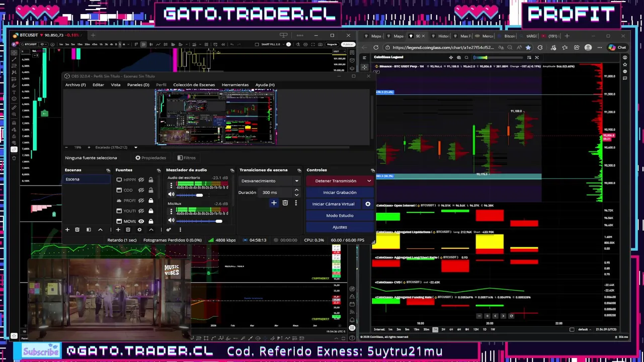This screenshot has width=644, height=362.
Task: Toggle lock on the MOVIL source
Action: (150, 221)
